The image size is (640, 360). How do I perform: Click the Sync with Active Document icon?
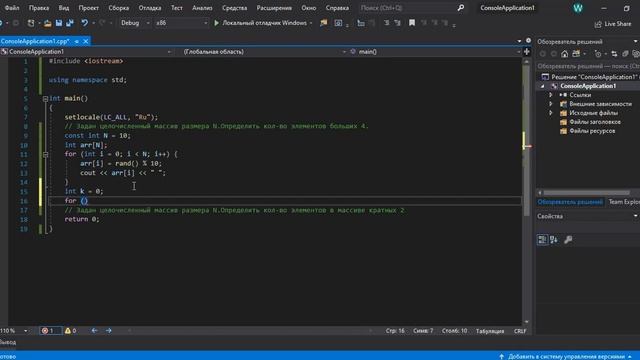point(614,54)
